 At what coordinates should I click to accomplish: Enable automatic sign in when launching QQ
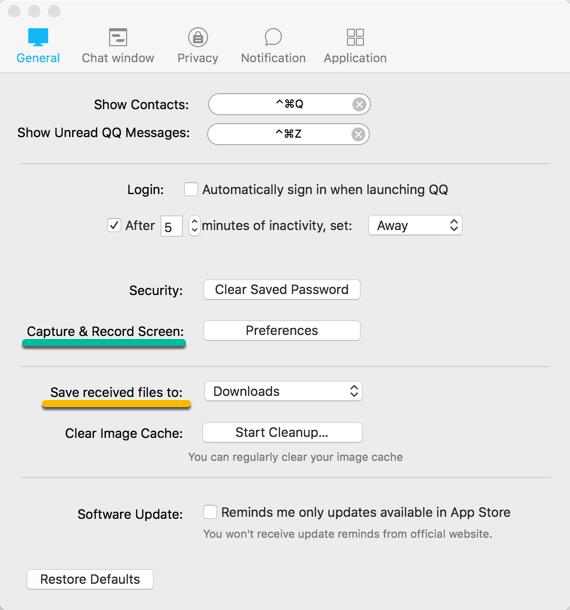191,189
